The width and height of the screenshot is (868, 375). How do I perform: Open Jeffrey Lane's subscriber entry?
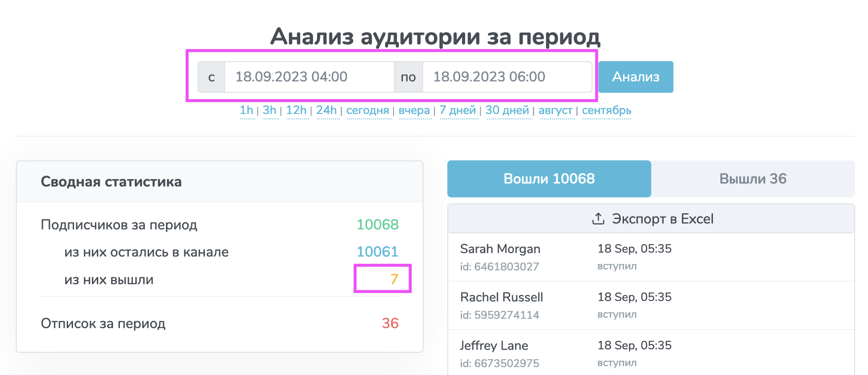[494, 346]
